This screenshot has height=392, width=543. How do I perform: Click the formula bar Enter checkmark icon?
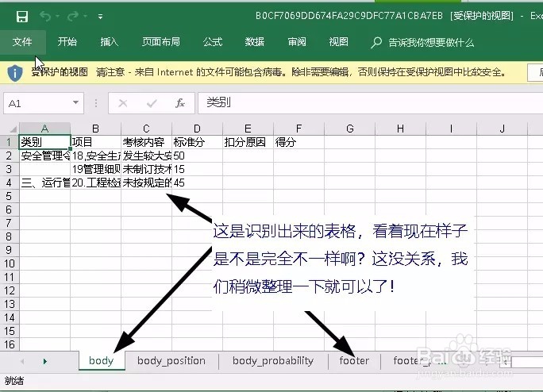pos(152,103)
